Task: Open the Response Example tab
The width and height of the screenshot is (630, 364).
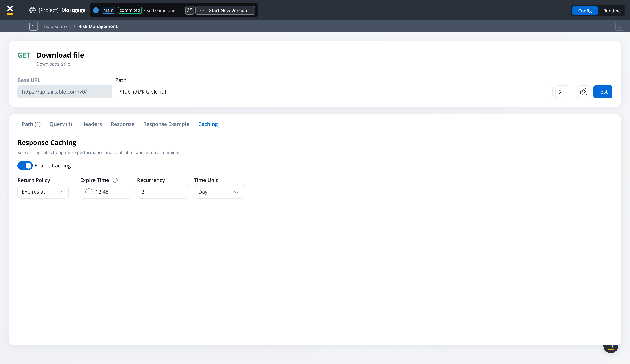Action: pyautogui.click(x=166, y=124)
